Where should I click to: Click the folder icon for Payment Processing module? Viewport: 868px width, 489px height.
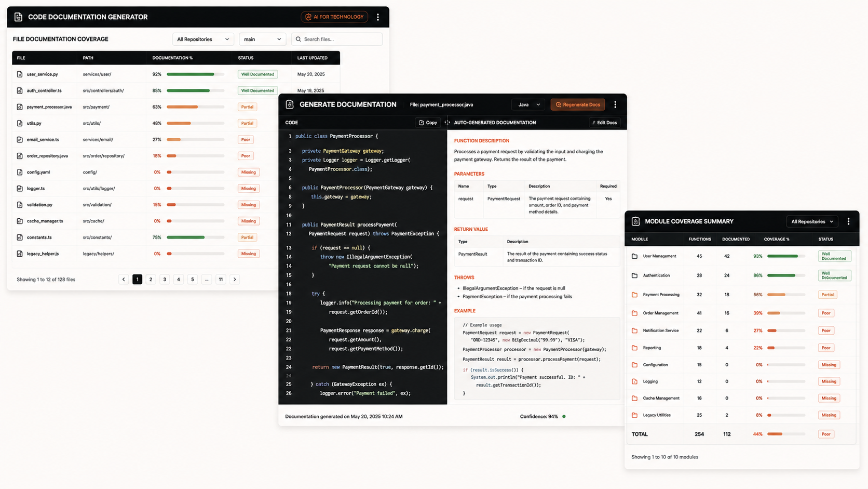pos(634,295)
